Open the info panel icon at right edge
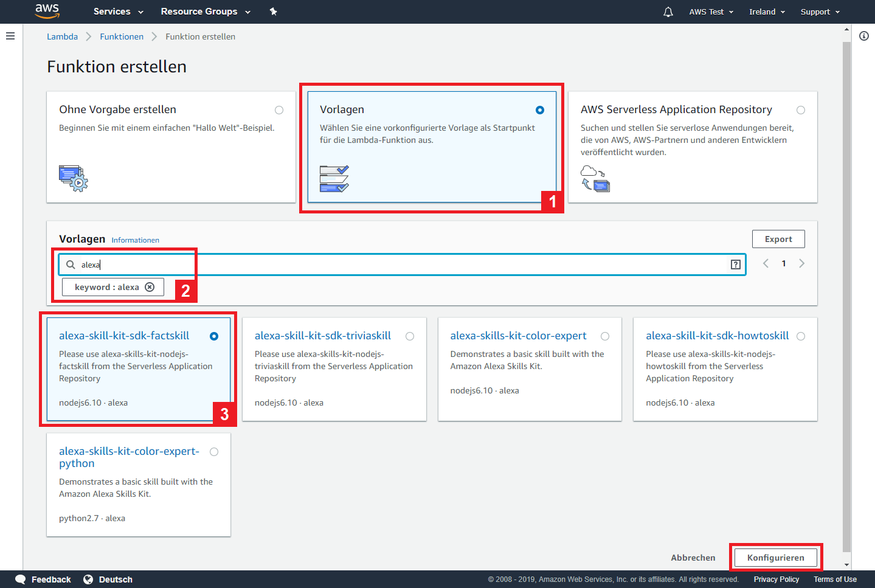 (864, 36)
